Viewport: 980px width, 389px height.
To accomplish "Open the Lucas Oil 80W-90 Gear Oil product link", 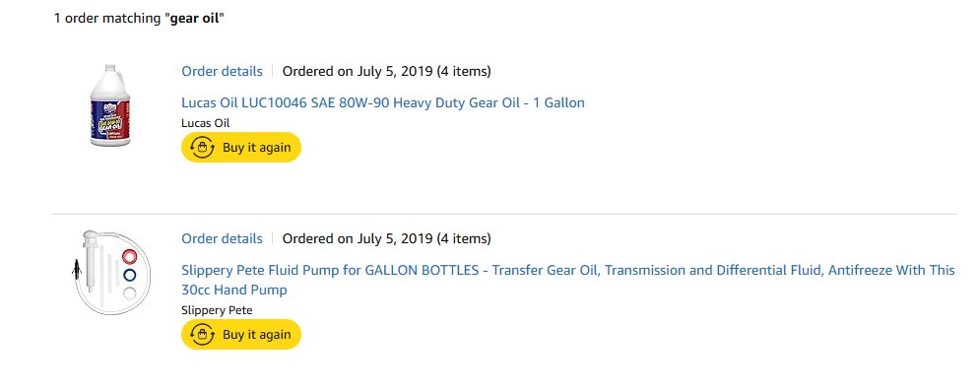I will 383,102.
